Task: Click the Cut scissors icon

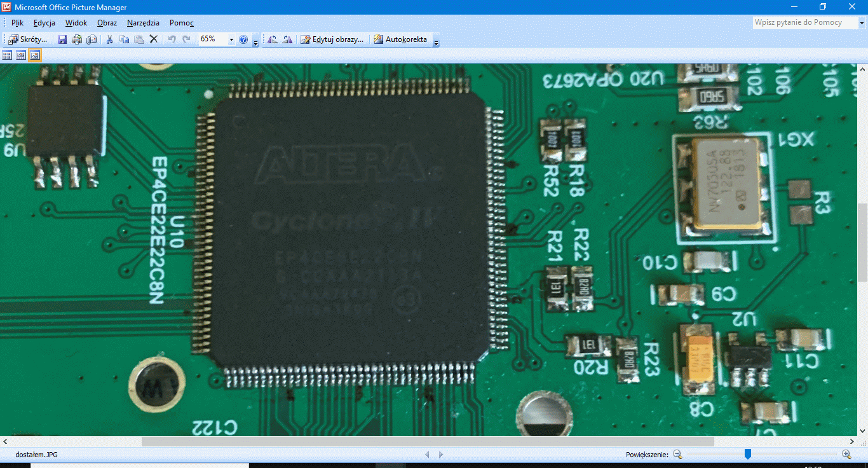Action: pos(109,39)
